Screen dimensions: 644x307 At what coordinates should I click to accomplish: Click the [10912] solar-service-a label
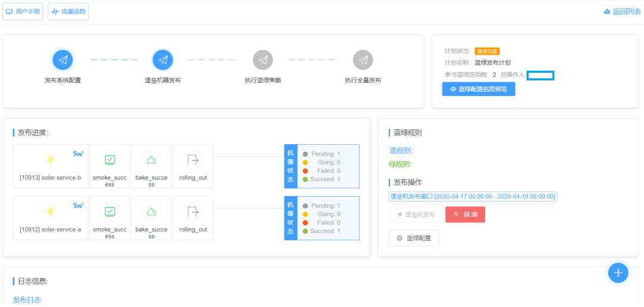pos(50,230)
